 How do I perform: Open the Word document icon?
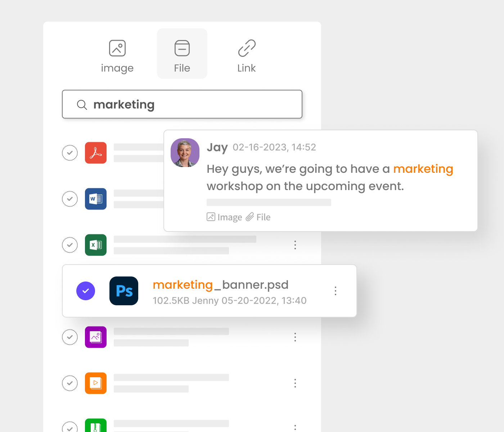(96, 199)
